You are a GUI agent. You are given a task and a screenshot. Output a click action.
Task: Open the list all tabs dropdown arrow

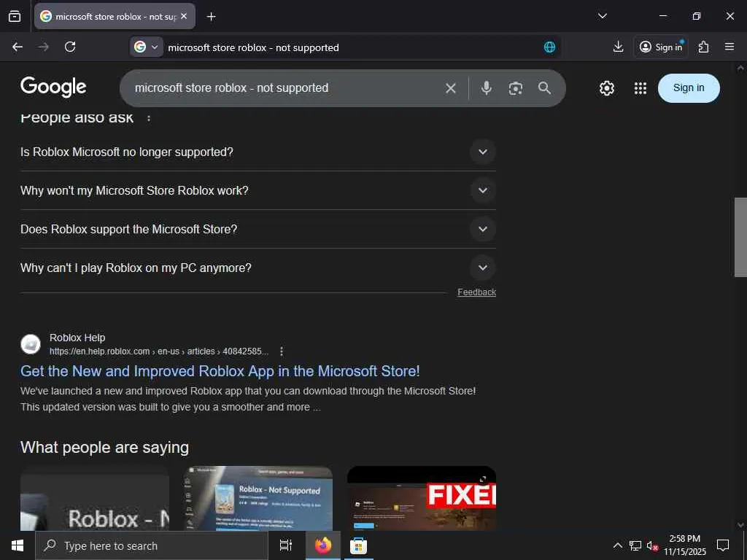pos(602,16)
